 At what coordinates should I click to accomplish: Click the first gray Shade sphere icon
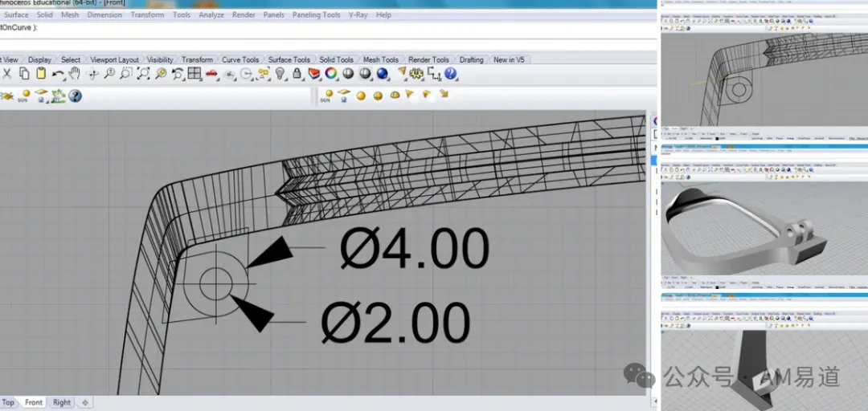348,74
